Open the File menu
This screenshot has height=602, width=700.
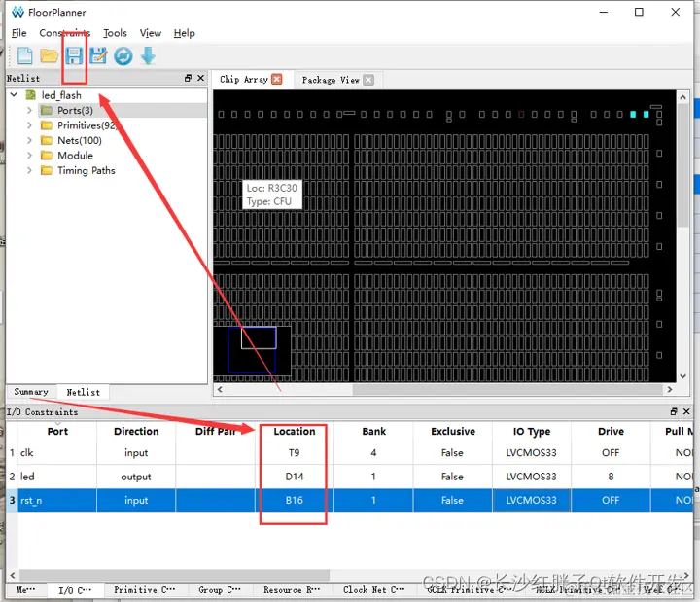coord(18,33)
